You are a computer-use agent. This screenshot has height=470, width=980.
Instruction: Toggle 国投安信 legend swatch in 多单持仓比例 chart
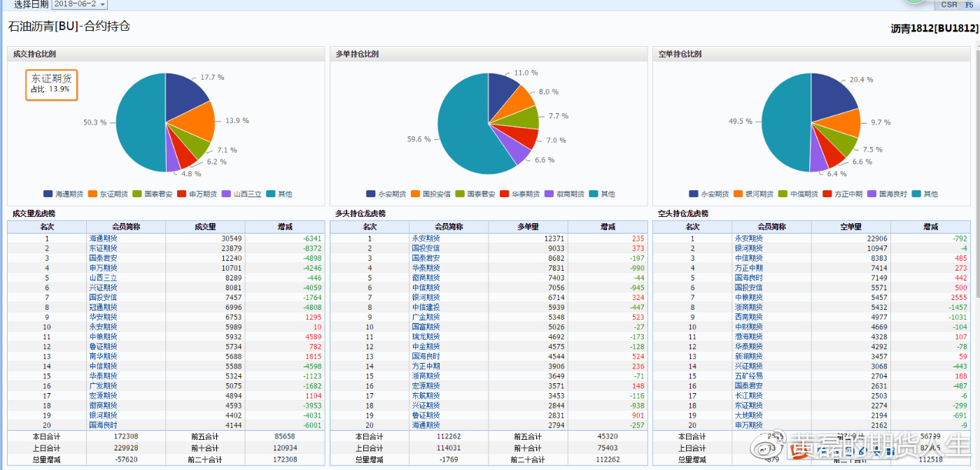tap(415, 194)
